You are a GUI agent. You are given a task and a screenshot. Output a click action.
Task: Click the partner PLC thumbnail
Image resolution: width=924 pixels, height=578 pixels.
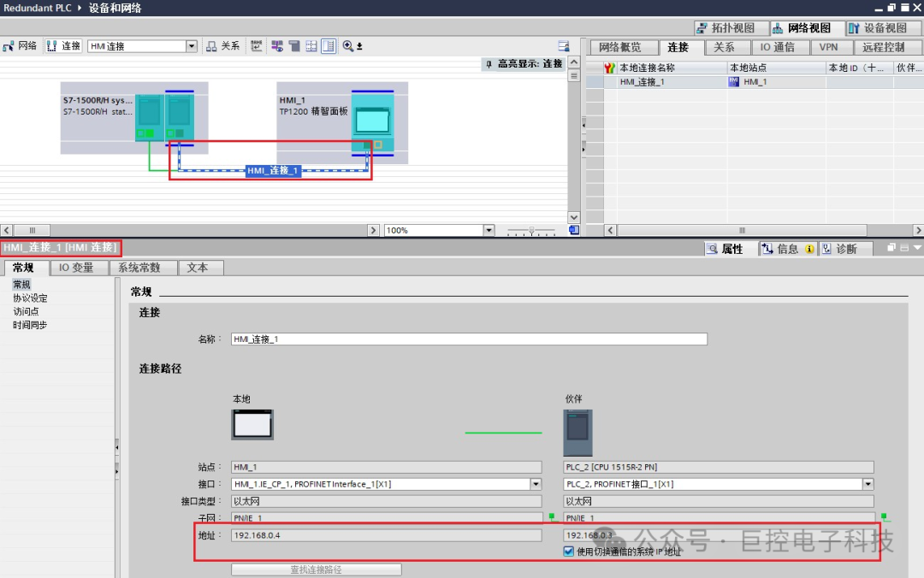(x=577, y=433)
